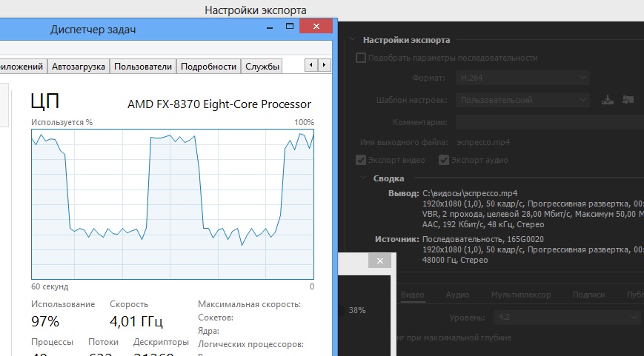This screenshot has width=644, height=356.
Task: Open the 'Шаблон настроек' preset dropdown
Action: pos(522,100)
